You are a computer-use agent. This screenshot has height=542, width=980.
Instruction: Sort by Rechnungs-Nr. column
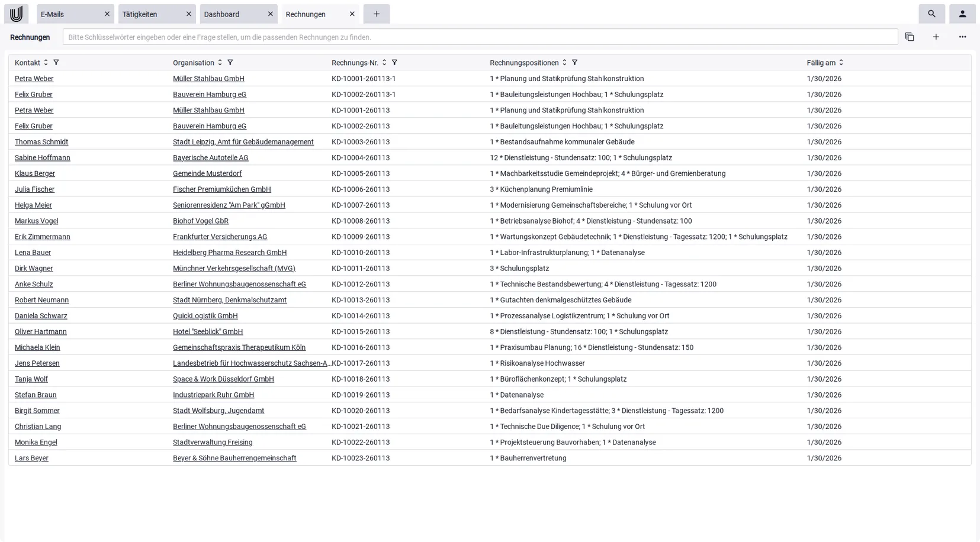384,62
